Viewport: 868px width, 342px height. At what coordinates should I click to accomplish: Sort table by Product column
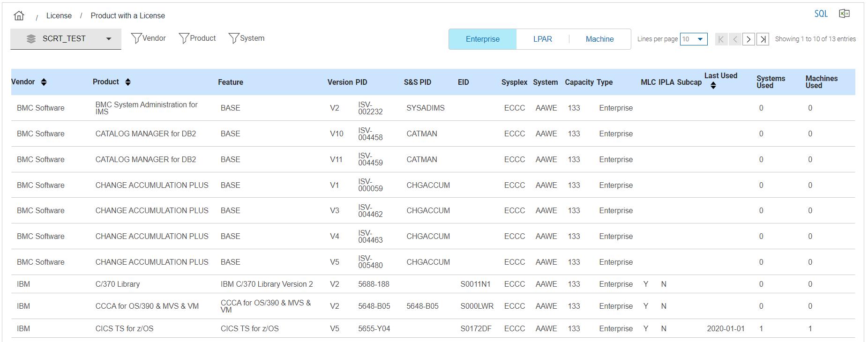pyautogui.click(x=128, y=82)
